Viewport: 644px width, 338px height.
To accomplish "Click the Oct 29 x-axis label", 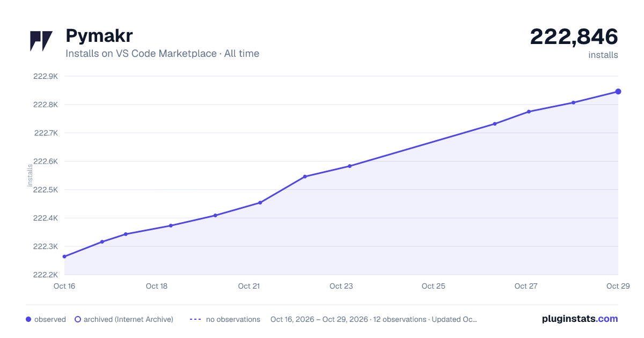I will point(617,286).
